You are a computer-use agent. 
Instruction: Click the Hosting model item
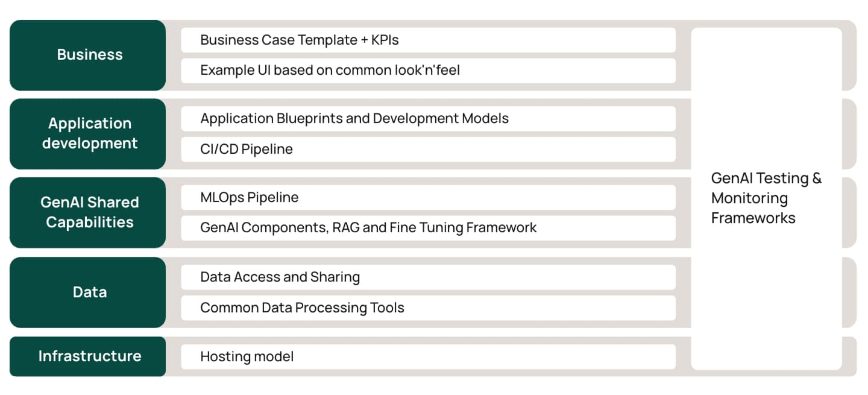tap(428, 356)
